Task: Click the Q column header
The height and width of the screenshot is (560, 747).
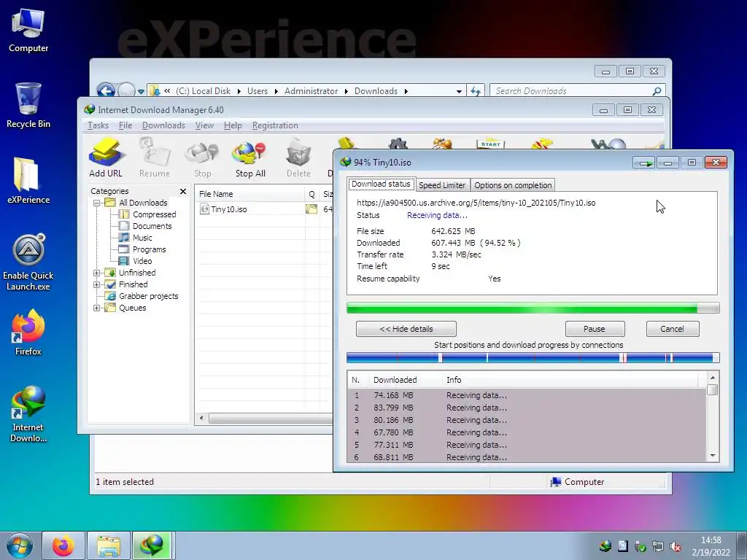Action: click(x=311, y=194)
